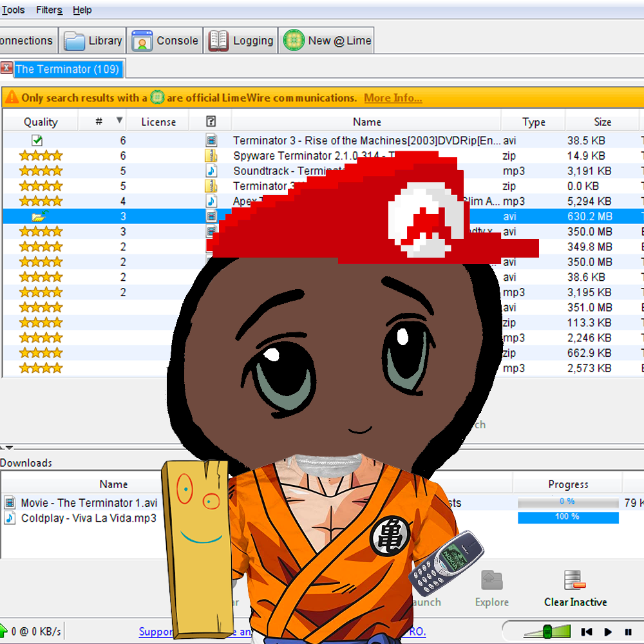Click the music note icon for the Soundtrack row
This screenshot has height=644, width=644.
pos(211,171)
